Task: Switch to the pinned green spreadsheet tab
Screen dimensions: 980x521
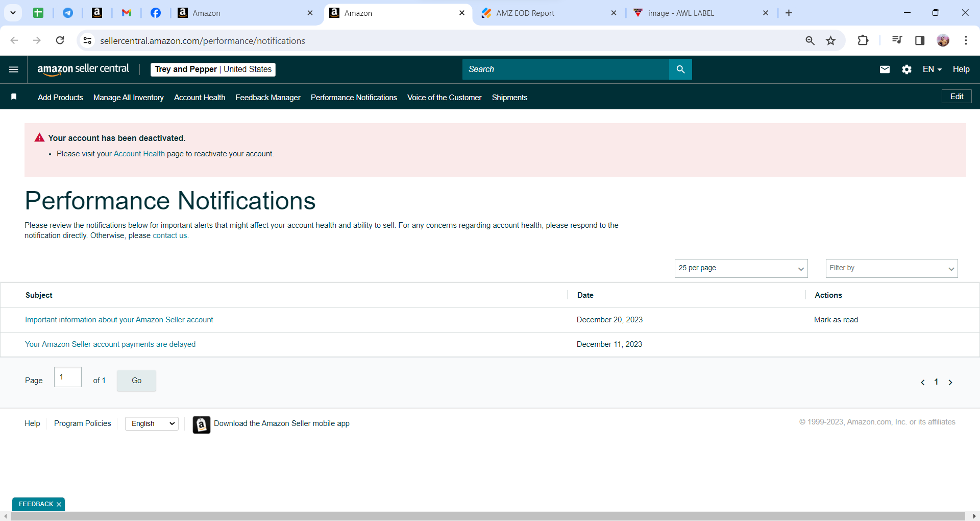Action: point(38,13)
